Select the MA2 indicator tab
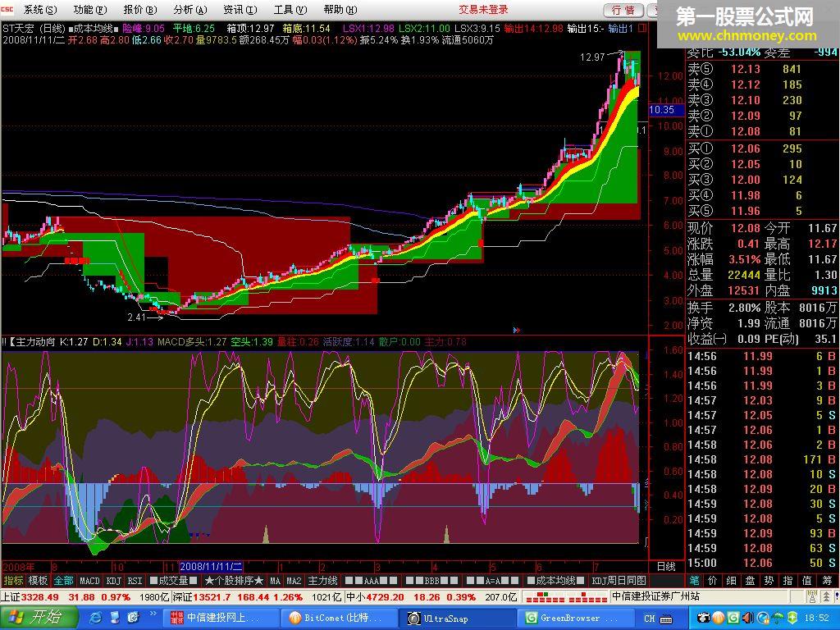840x630 pixels. point(294,580)
